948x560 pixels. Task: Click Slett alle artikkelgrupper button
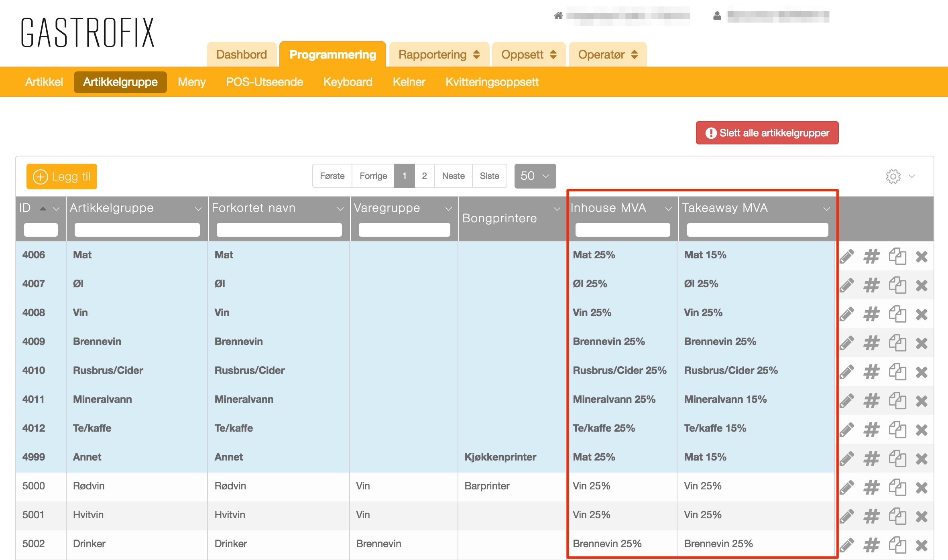(x=767, y=133)
